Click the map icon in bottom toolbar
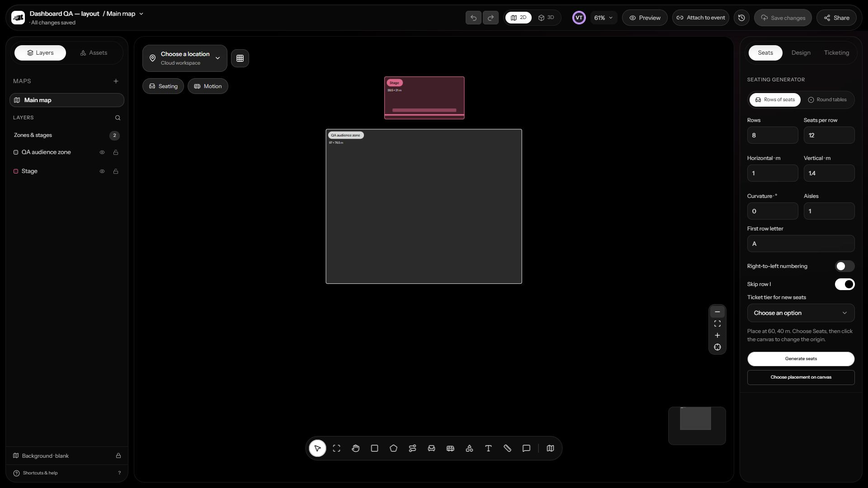868x488 pixels. 550,448
